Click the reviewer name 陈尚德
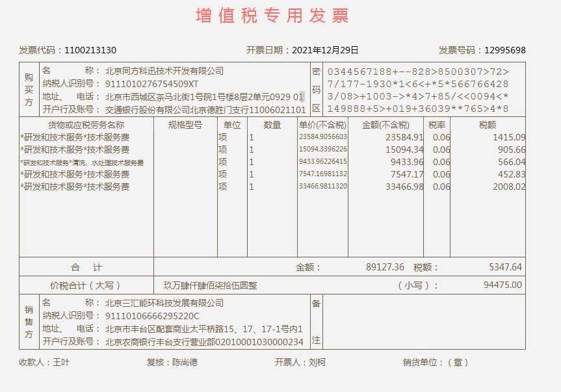This screenshot has width=561, height=392. 185,363
